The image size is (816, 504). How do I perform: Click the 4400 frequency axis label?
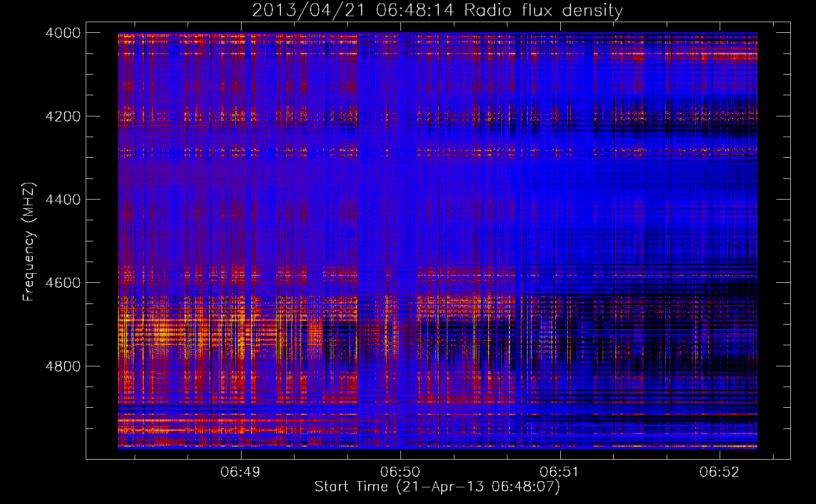click(63, 200)
